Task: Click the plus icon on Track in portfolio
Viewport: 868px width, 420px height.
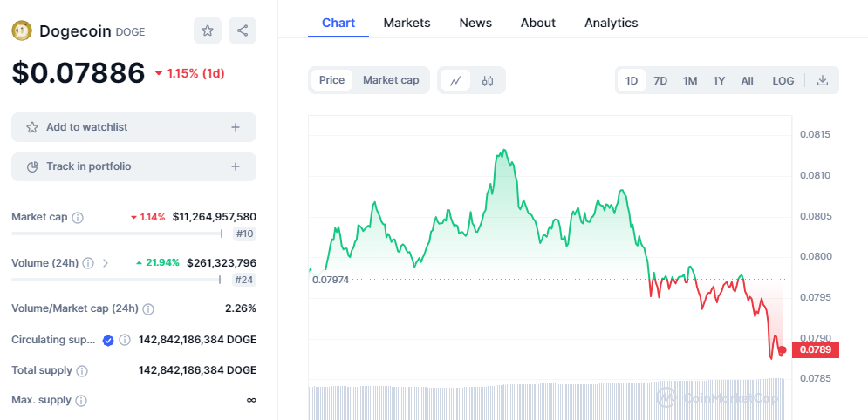Action: pos(236,166)
